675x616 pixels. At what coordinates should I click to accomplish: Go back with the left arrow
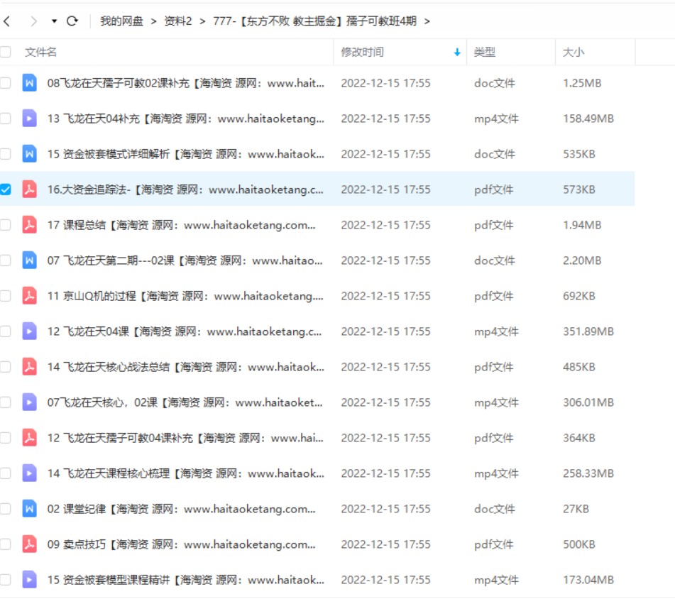(6, 21)
